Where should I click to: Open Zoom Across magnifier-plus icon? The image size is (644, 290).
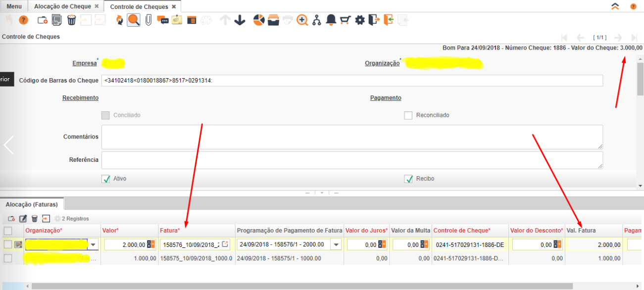tap(302, 20)
